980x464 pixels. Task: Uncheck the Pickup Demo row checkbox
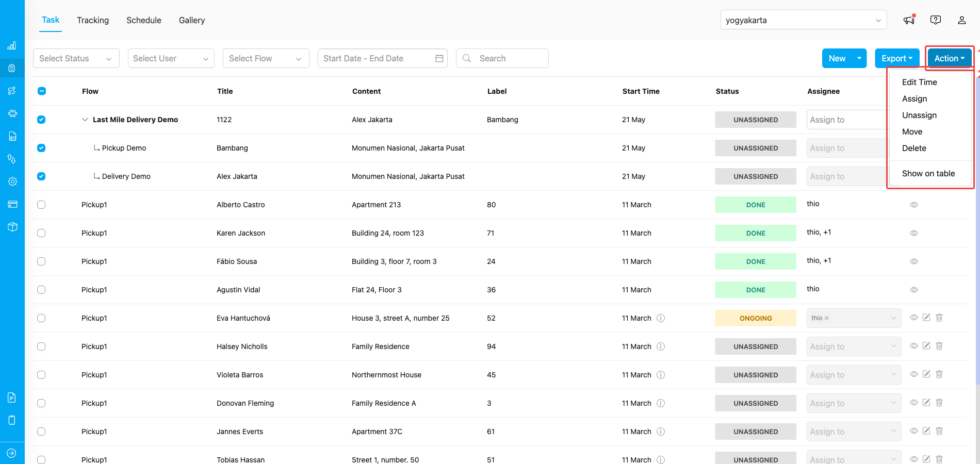tap(41, 148)
